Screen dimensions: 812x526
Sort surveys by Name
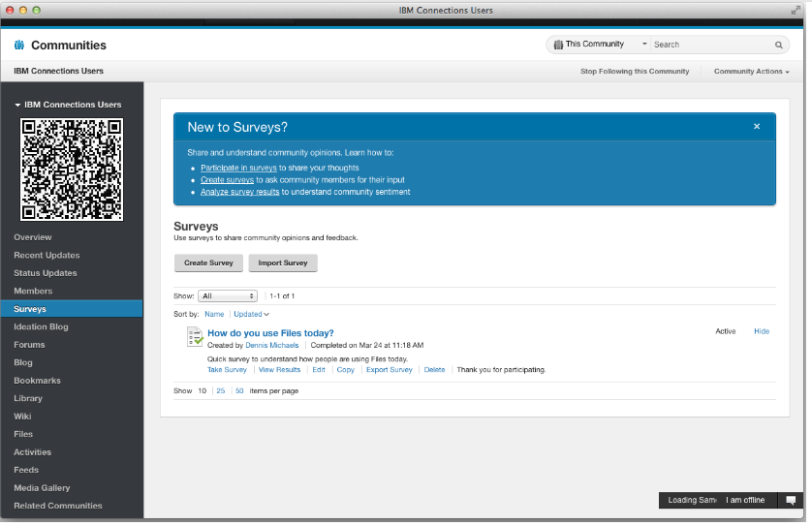point(214,314)
